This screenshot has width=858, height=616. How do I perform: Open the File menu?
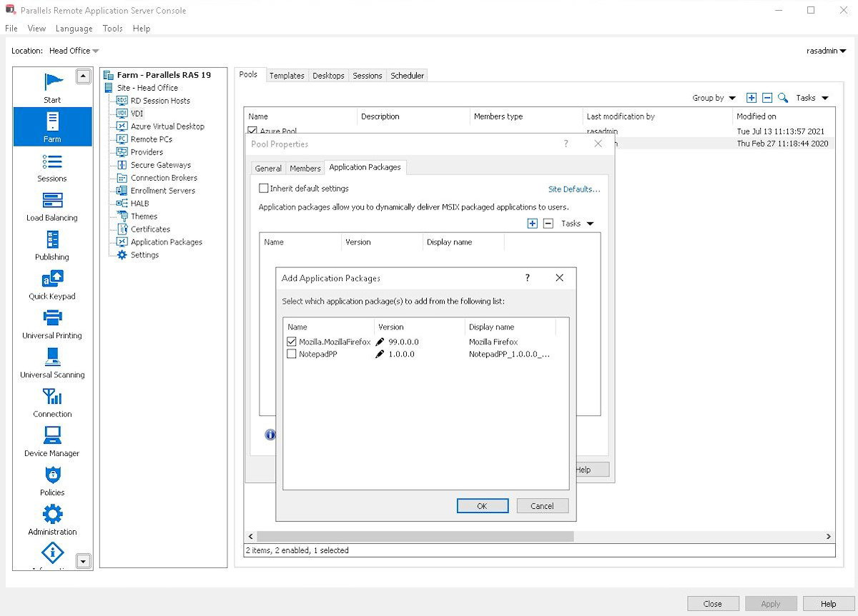click(x=11, y=29)
